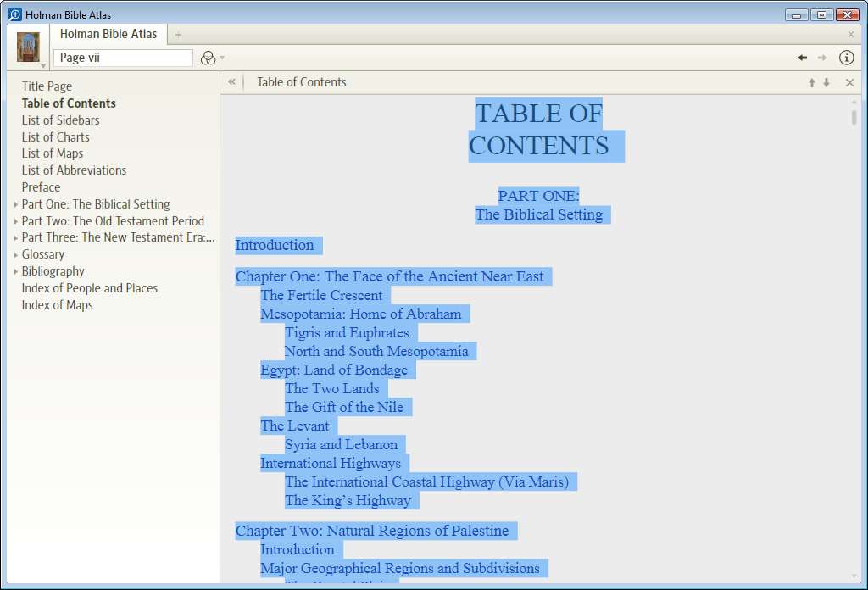The width and height of the screenshot is (868, 590).
Task: Jump to previous section with up arrow
Action: tap(811, 82)
